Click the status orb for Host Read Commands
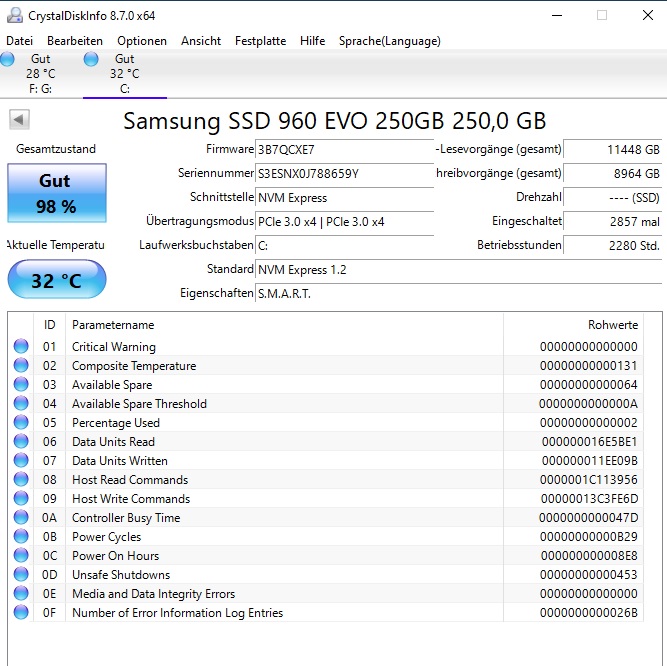This screenshot has height=666, width=667. point(21,479)
